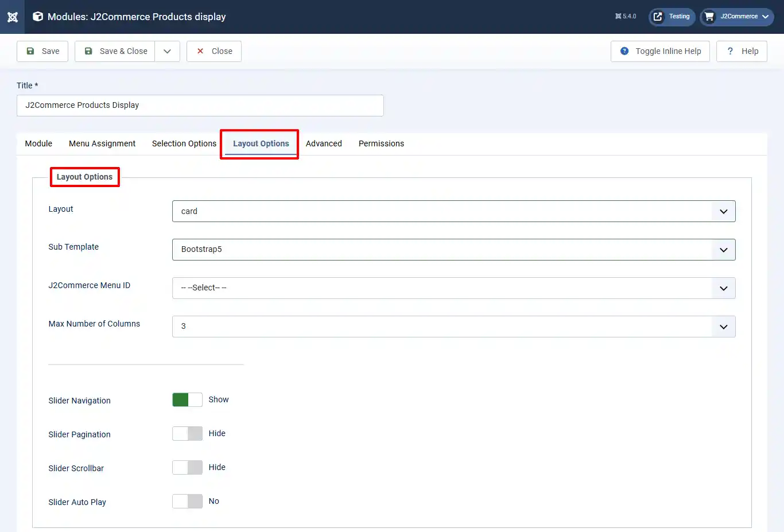The width and height of the screenshot is (784, 532).
Task: Open the Testing site preview link
Action: 672,17
